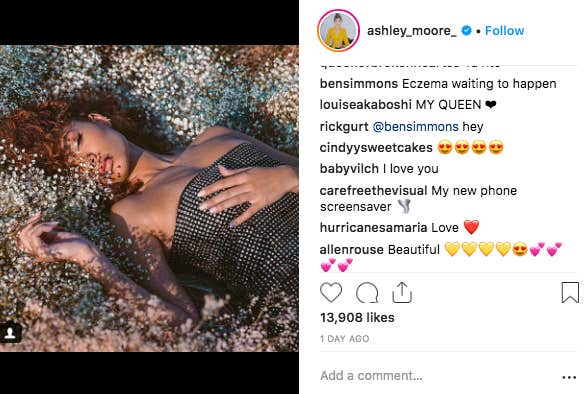
Task: Visit cindyysweetcakes profile from comment
Action: pyautogui.click(x=376, y=148)
